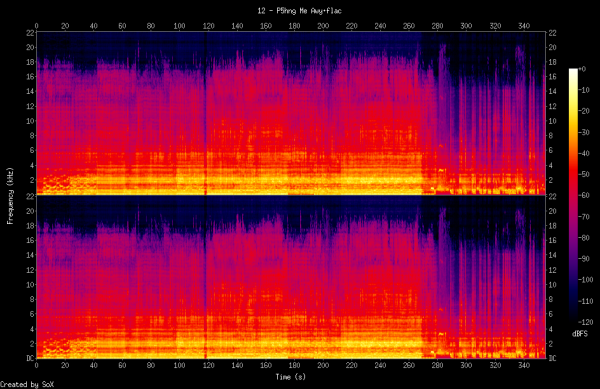Select the "Time (s)" axis label
Viewport: 600px width, 389px height.
[290, 377]
